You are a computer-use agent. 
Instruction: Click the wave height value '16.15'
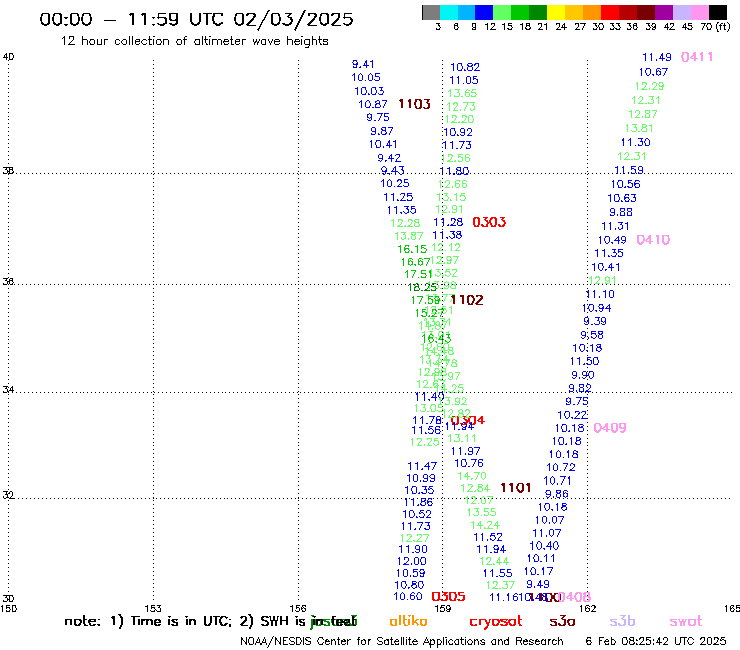tap(412, 249)
